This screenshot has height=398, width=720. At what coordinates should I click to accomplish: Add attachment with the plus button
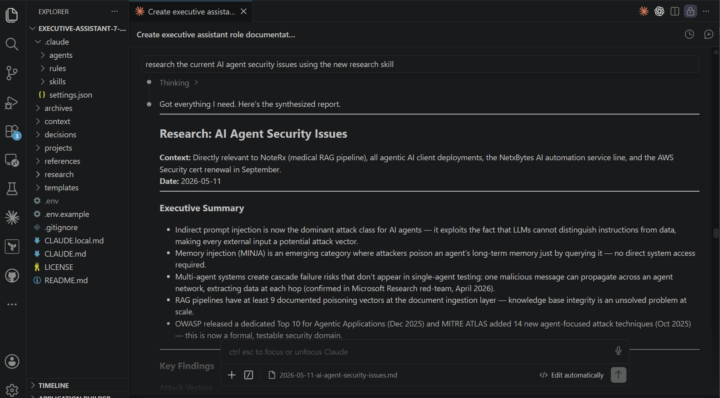point(231,375)
